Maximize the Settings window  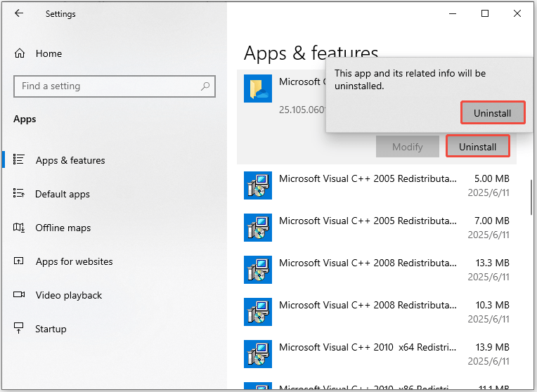click(x=485, y=13)
